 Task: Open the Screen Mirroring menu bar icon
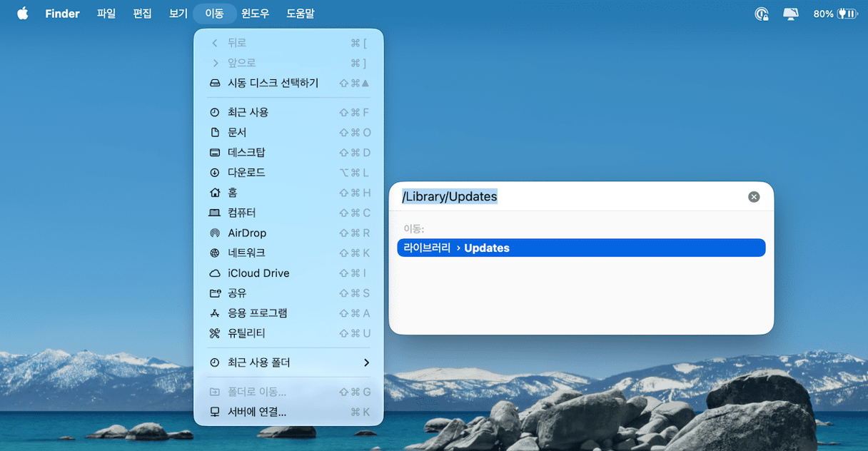(x=789, y=13)
